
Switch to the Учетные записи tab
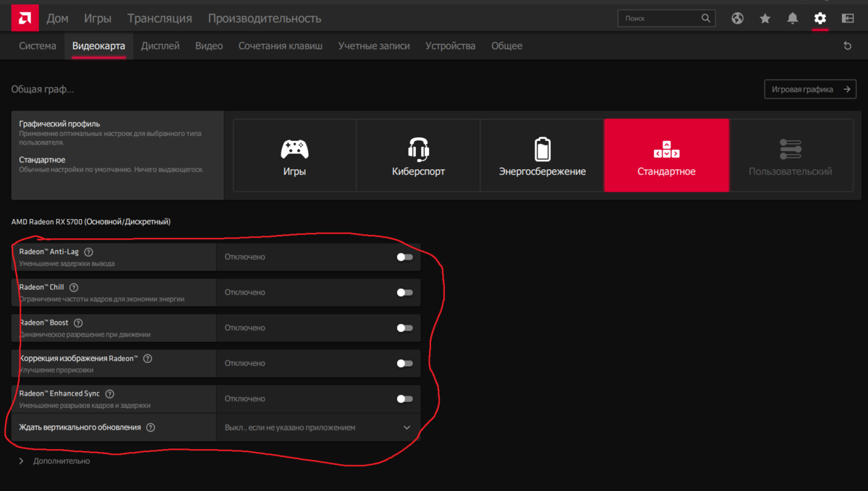click(374, 46)
